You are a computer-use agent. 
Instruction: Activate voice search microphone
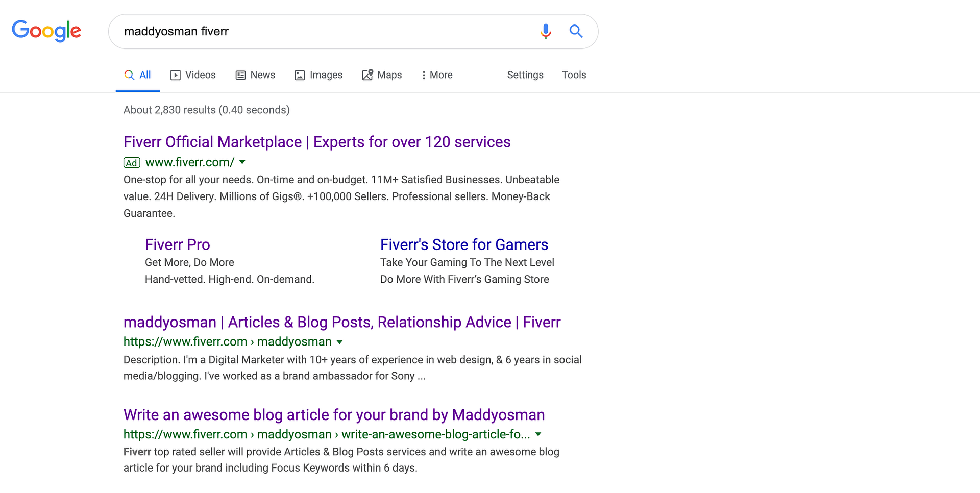pos(546,31)
